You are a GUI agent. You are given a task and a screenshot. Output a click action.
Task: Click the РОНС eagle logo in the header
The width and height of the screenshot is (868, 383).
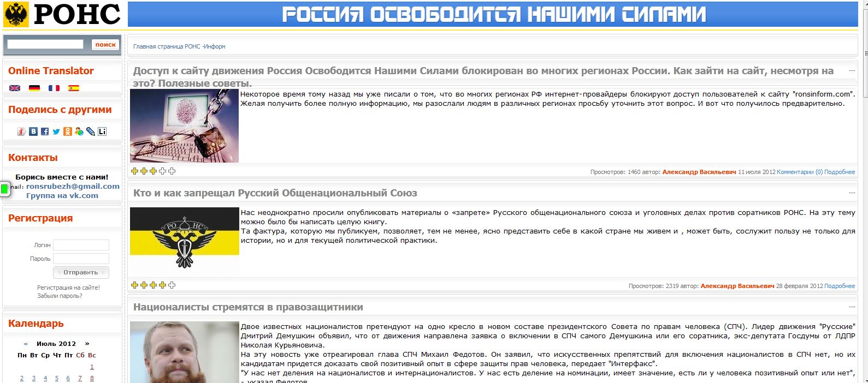point(16,15)
